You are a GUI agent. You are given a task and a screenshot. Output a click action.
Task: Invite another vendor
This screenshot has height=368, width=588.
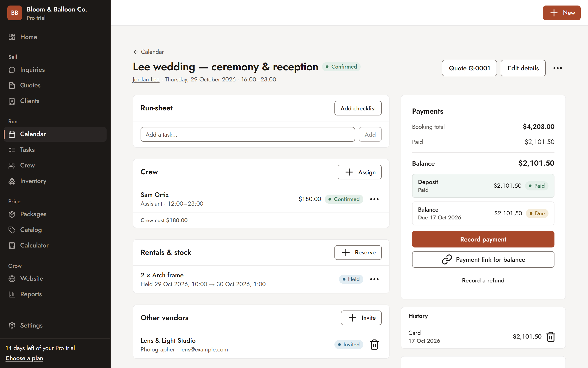coord(361,318)
